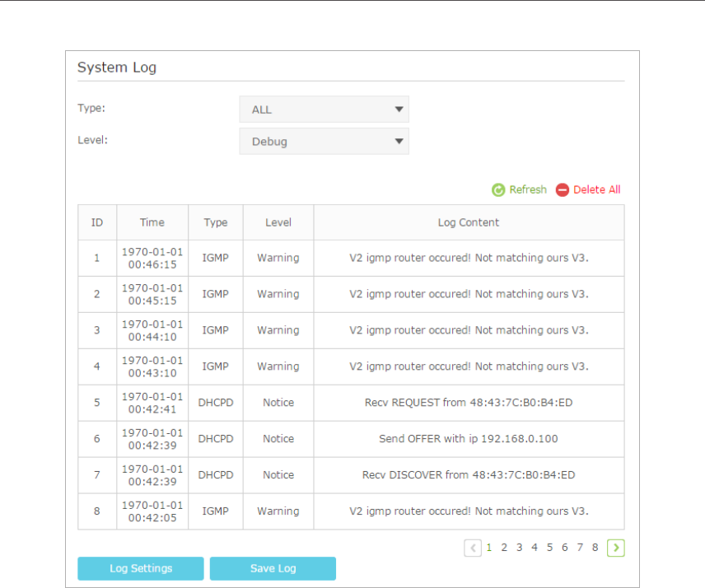Click the Log Content column header

pos(468,222)
